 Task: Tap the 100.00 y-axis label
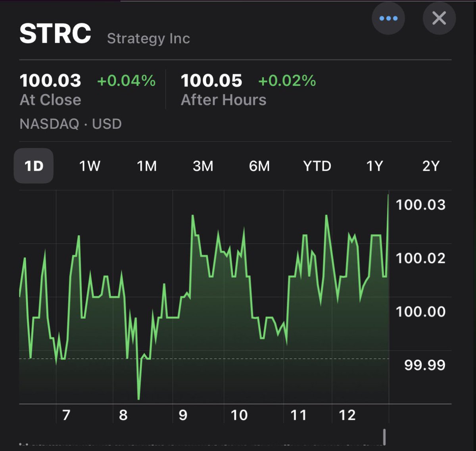pos(421,312)
